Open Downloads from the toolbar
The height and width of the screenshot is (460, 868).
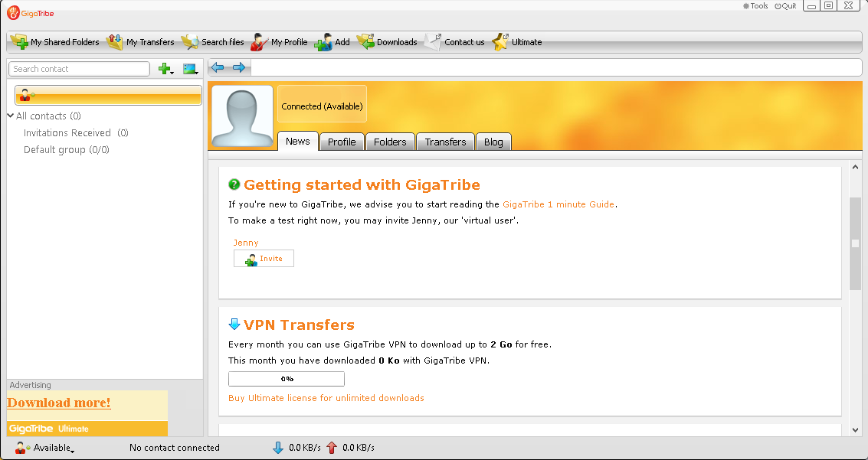tap(386, 42)
